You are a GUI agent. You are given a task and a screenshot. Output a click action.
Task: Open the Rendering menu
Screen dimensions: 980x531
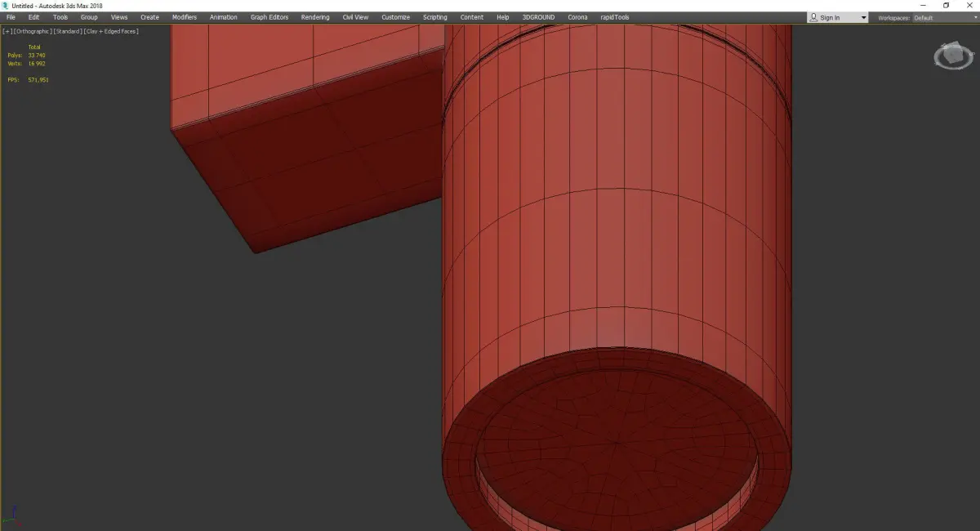pyautogui.click(x=315, y=17)
